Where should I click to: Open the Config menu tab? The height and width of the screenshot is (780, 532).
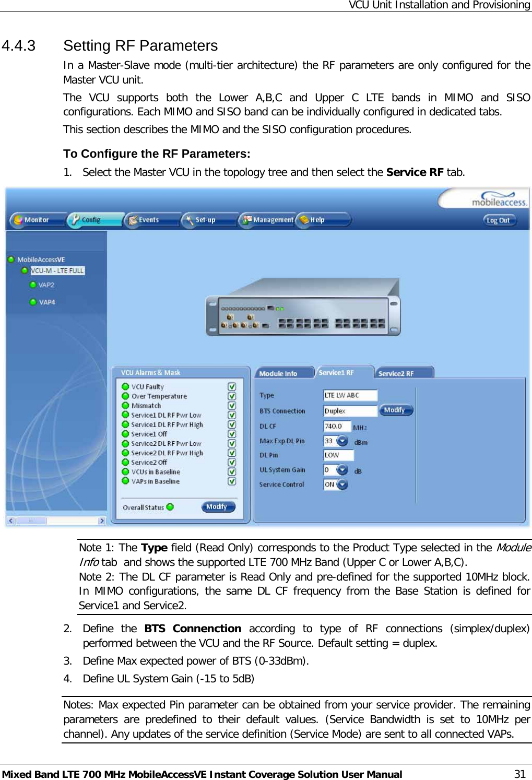(x=95, y=220)
